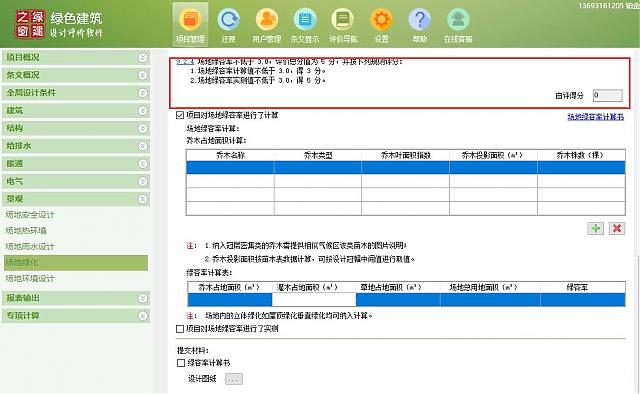Image resolution: width=640 pixels, height=394 pixels.
Task: Click the 景观 sidebar header text
Action: point(15,199)
